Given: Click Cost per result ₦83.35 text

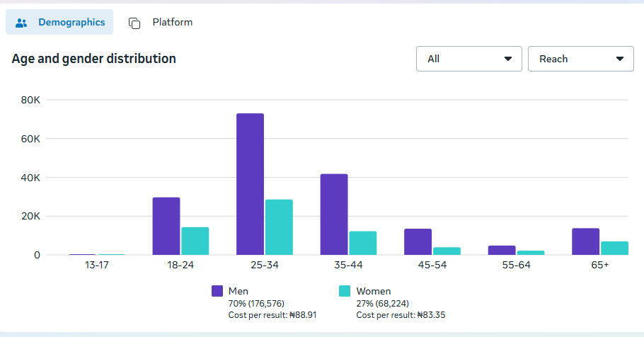Looking at the screenshot, I should pyautogui.click(x=401, y=315).
